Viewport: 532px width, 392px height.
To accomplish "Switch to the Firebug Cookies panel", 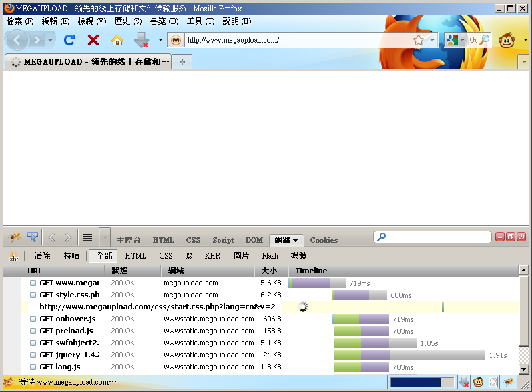I will pyautogui.click(x=324, y=240).
